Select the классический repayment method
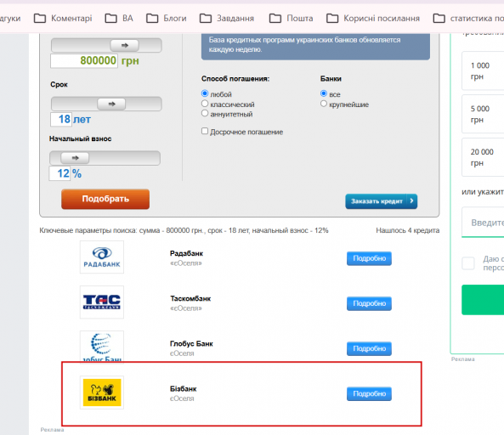 [x=205, y=104]
